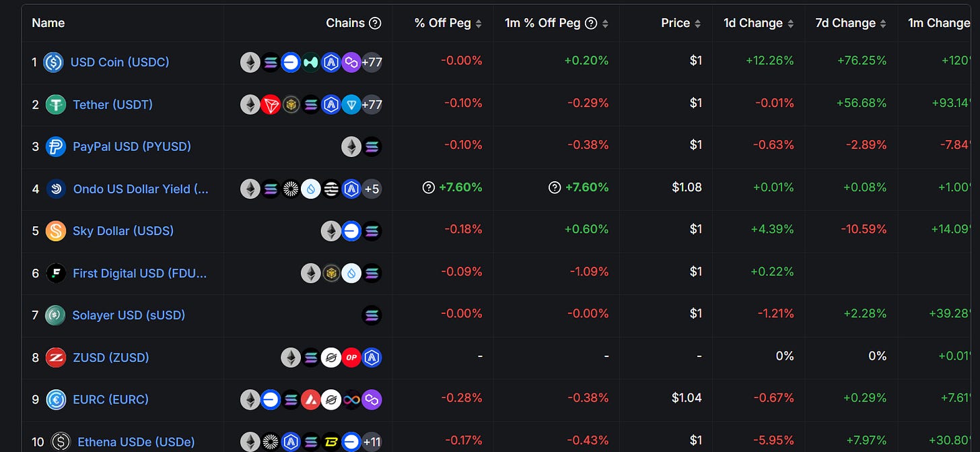Image resolution: width=980 pixels, height=452 pixels.
Task: Click the Avalanche chain icon on EURC row
Action: (310, 399)
